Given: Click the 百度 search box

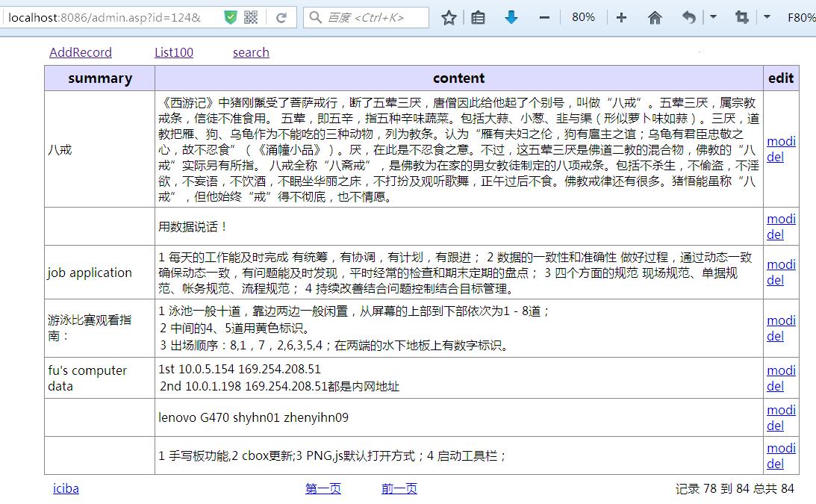Looking at the screenshot, I should pyautogui.click(x=366, y=17).
